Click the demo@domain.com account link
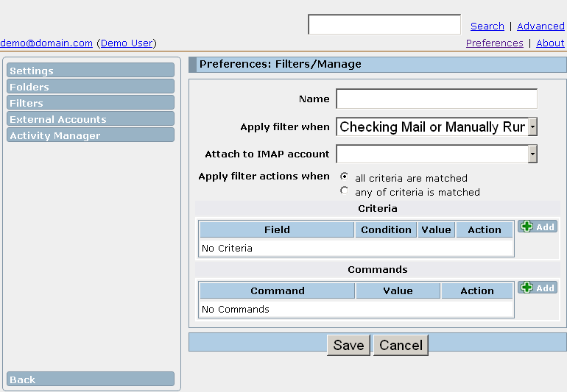567x392 pixels. point(46,43)
